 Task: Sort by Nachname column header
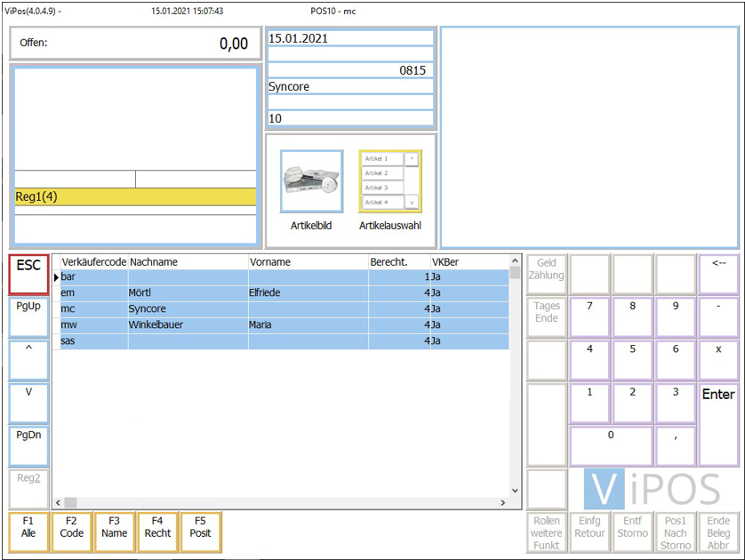187,262
